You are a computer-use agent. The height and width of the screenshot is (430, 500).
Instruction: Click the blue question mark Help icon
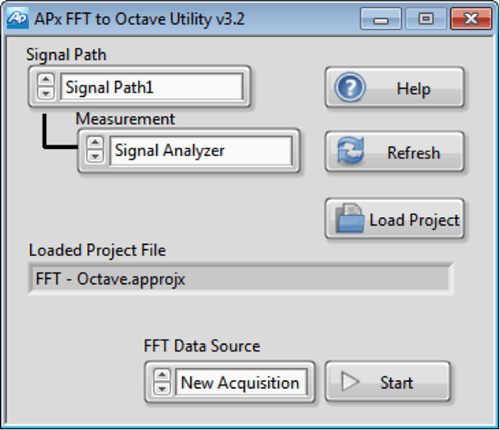pos(350,87)
